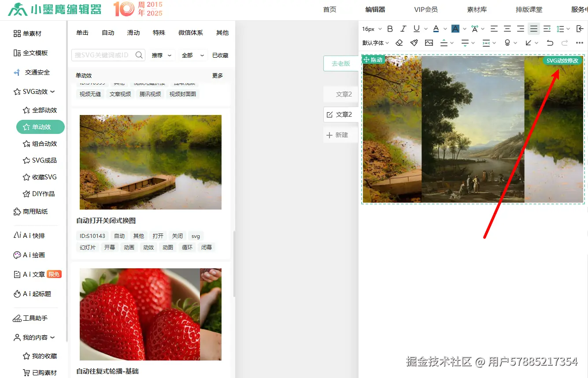Open VIP会员 in top navigation
The height and width of the screenshot is (378, 588).
[x=426, y=10]
